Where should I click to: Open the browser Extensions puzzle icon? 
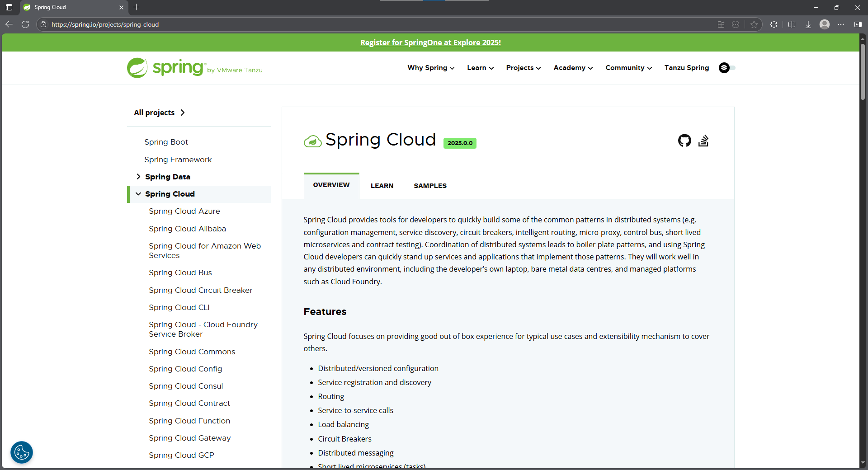(774, 24)
